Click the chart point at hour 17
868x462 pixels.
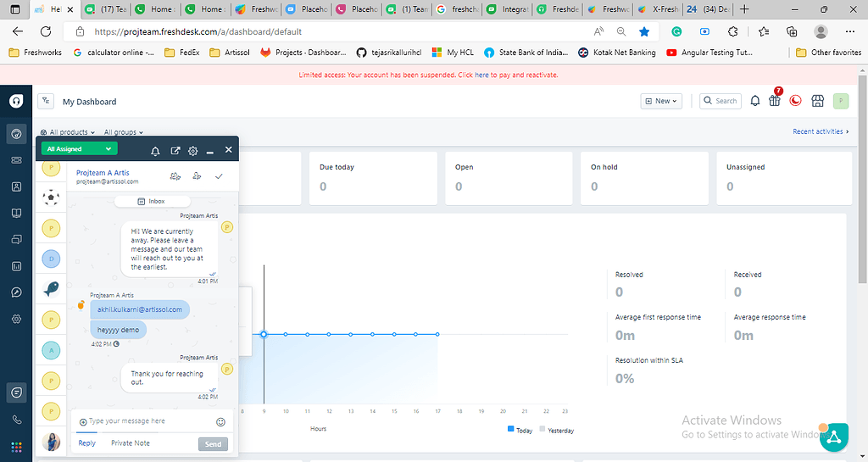click(437, 334)
